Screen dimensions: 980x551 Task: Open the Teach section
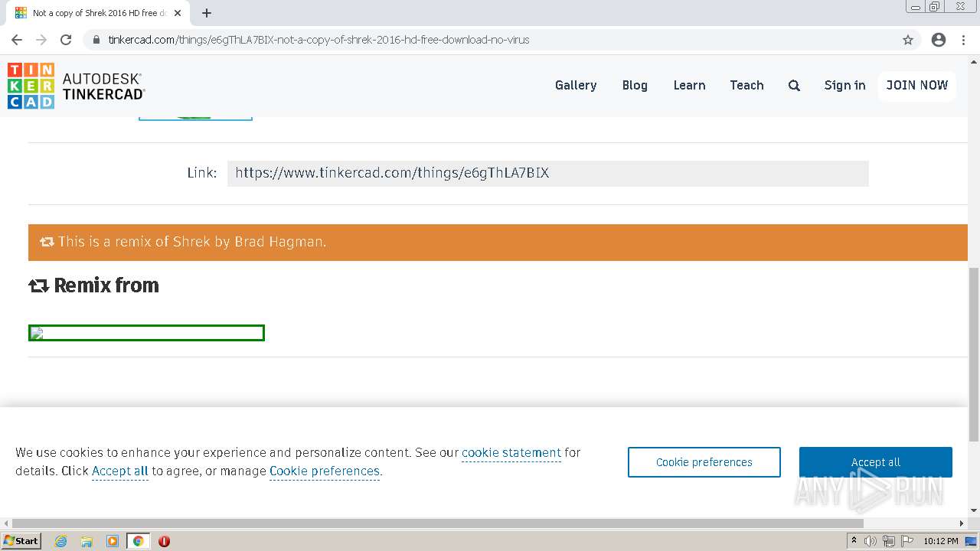[x=746, y=86]
